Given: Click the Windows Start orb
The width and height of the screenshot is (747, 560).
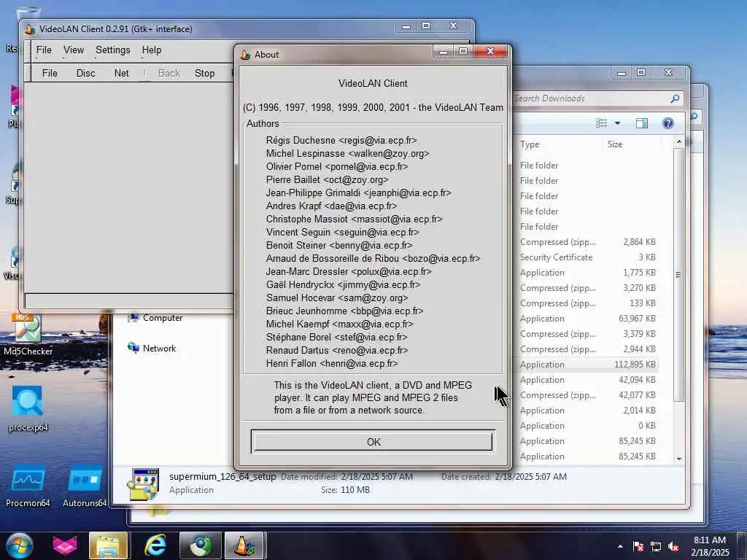Looking at the screenshot, I should point(20,545).
